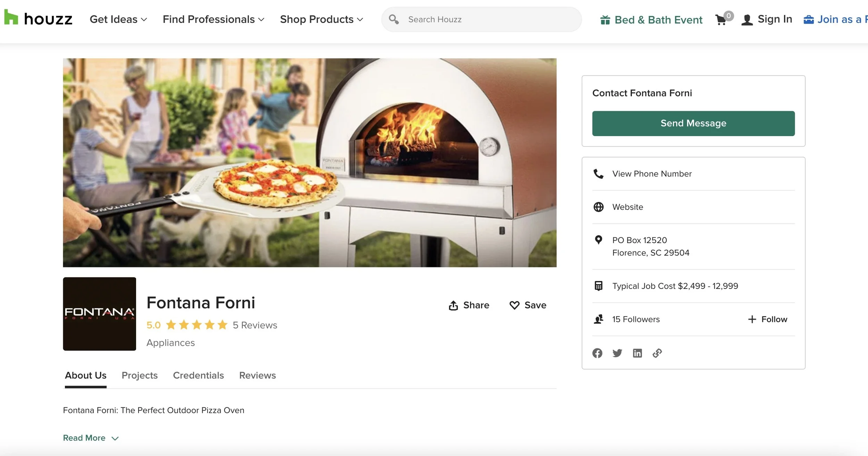The width and height of the screenshot is (868, 456).
Task: Click the pizza oven cover photo
Action: pyautogui.click(x=309, y=163)
